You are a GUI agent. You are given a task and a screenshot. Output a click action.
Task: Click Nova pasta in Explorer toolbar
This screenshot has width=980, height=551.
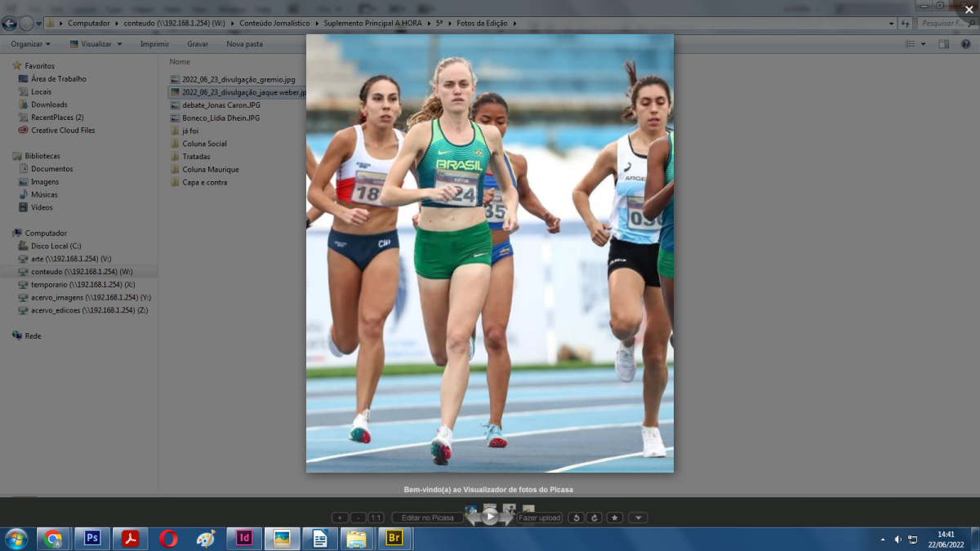tap(244, 44)
